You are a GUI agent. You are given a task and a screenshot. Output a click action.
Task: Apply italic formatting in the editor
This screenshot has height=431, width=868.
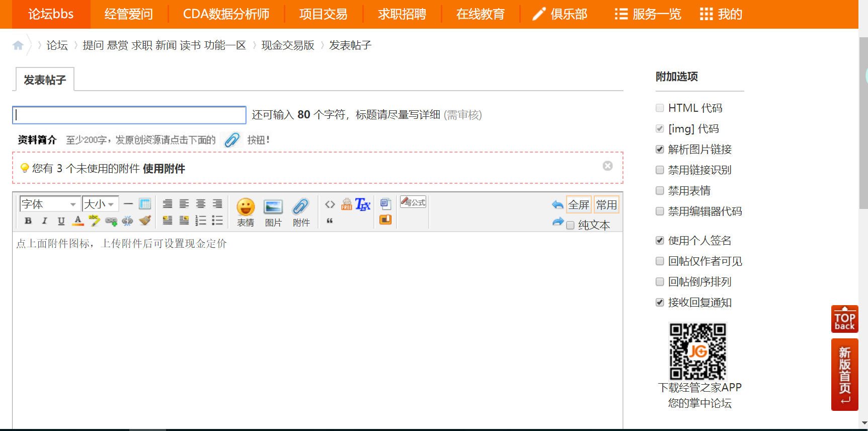(x=45, y=221)
